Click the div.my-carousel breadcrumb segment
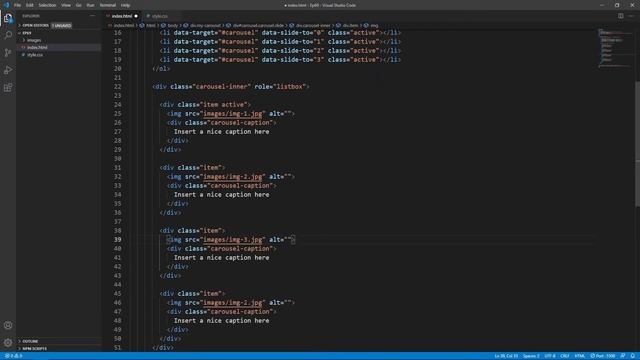Viewport: 640px width, 360px height. coord(205,26)
